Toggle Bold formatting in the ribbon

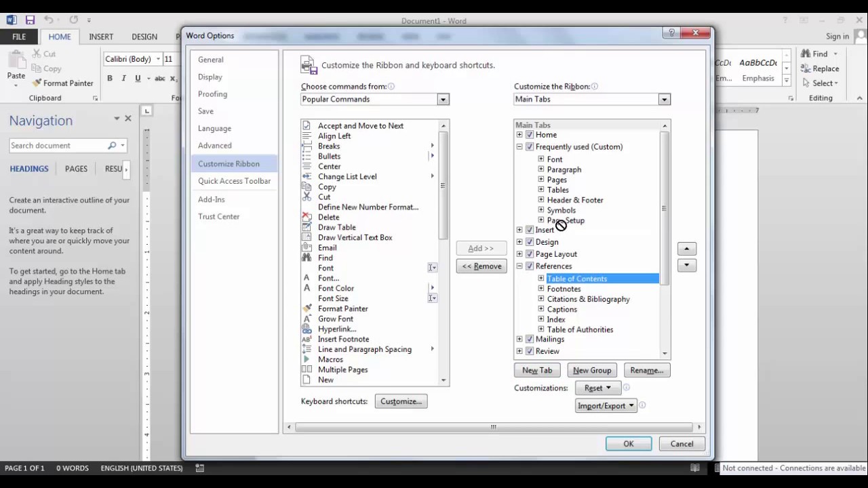point(110,79)
